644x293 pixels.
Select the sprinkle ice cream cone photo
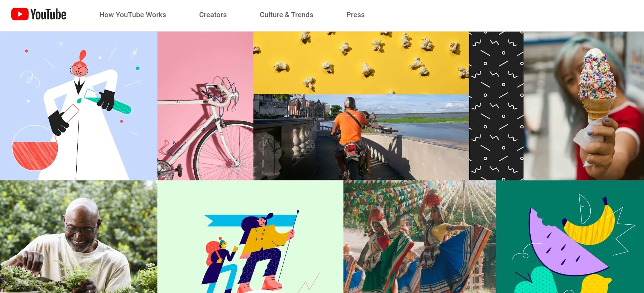click(x=584, y=106)
